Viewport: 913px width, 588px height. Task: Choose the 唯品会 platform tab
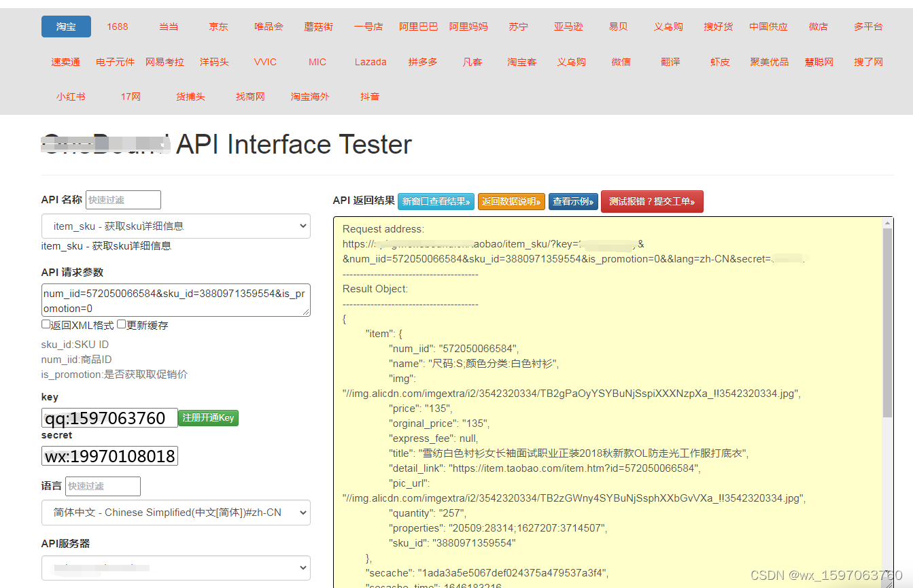coord(269,27)
